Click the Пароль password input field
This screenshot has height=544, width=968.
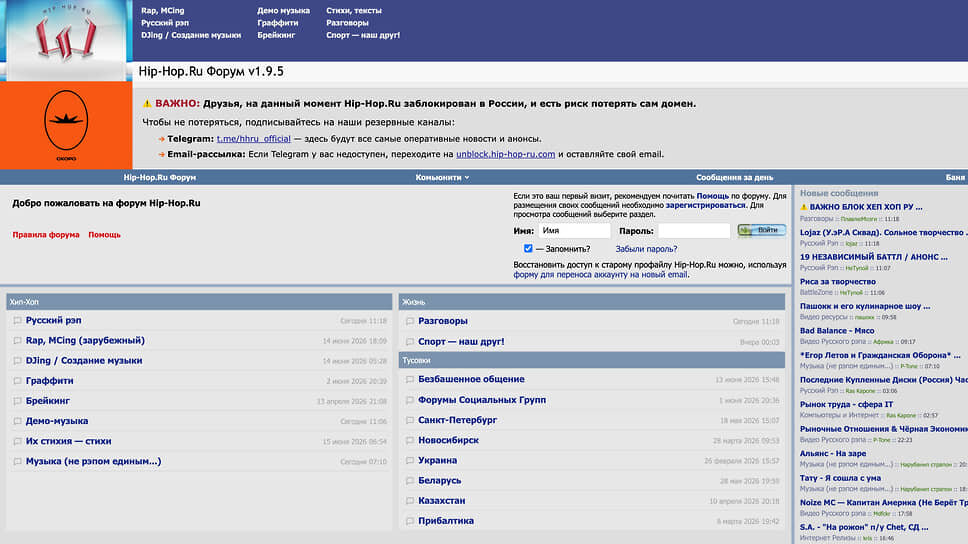[694, 230]
